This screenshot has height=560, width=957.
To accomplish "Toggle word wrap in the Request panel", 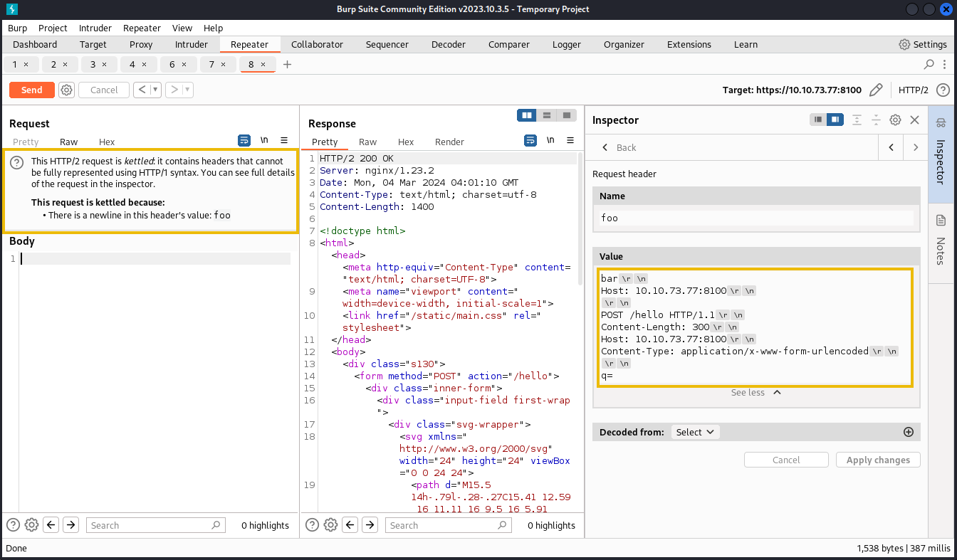I will [244, 140].
